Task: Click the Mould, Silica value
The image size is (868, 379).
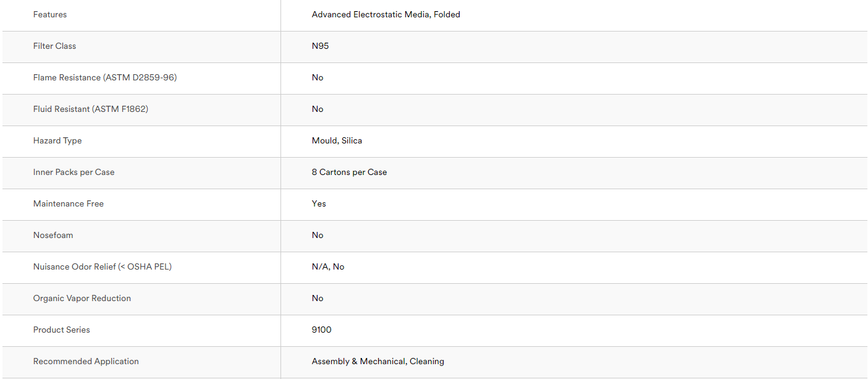Action: tap(337, 140)
